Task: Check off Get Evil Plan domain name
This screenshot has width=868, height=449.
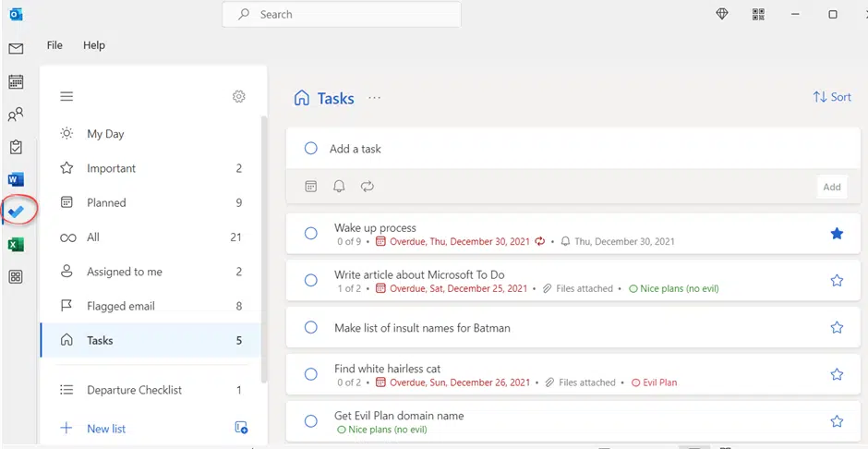Action: point(311,422)
